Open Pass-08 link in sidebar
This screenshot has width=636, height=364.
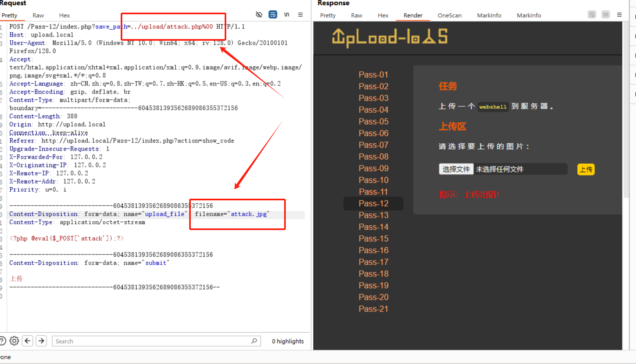click(373, 157)
